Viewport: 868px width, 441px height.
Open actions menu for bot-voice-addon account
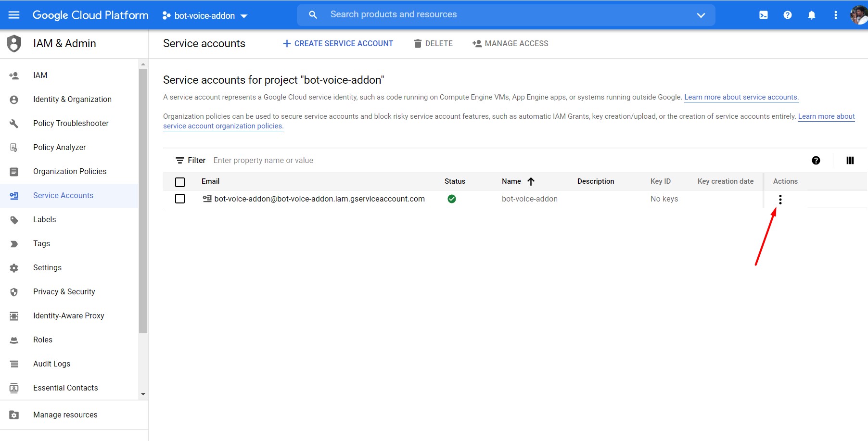(780, 199)
